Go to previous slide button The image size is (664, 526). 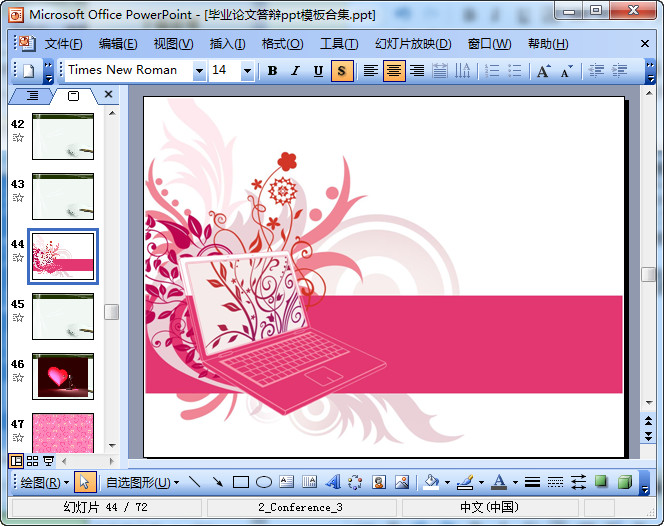pyautogui.click(x=648, y=421)
